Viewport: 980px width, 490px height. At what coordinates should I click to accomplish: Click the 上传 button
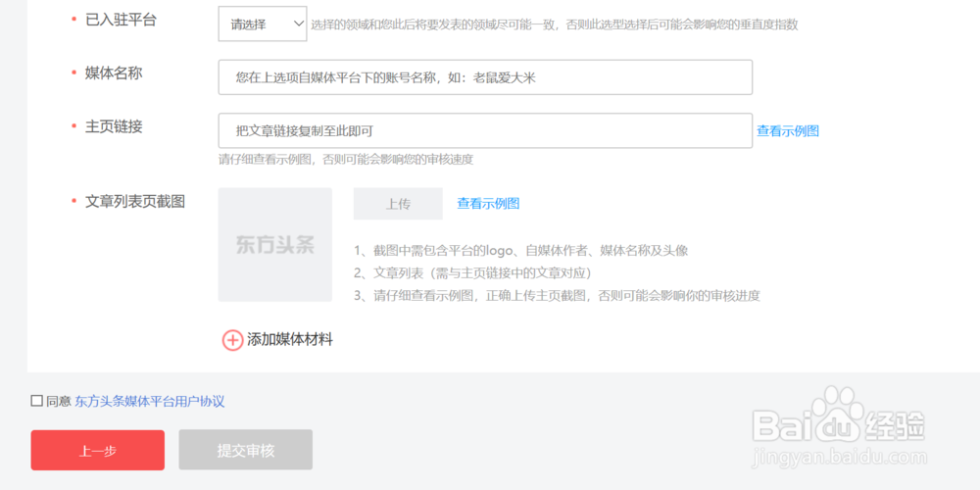(398, 204)
